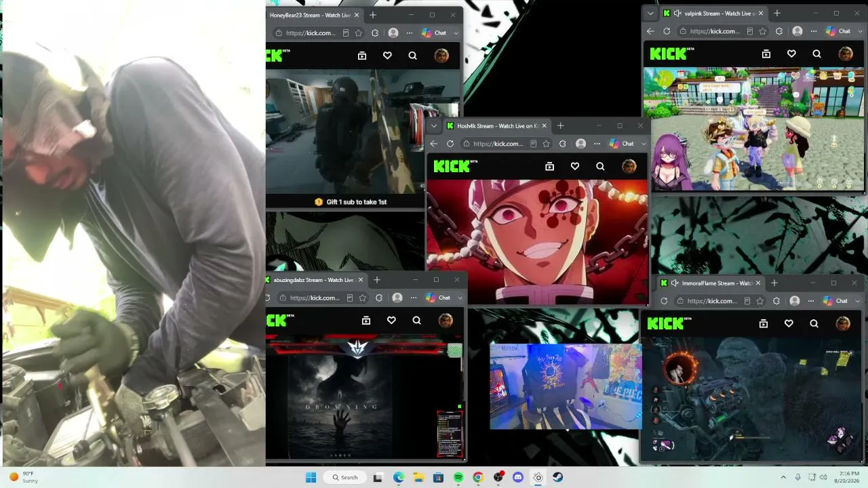Open Following heart in valpink window's Kick header
The width and height of the screenshot is (868, 488).
tap(791, 54)
